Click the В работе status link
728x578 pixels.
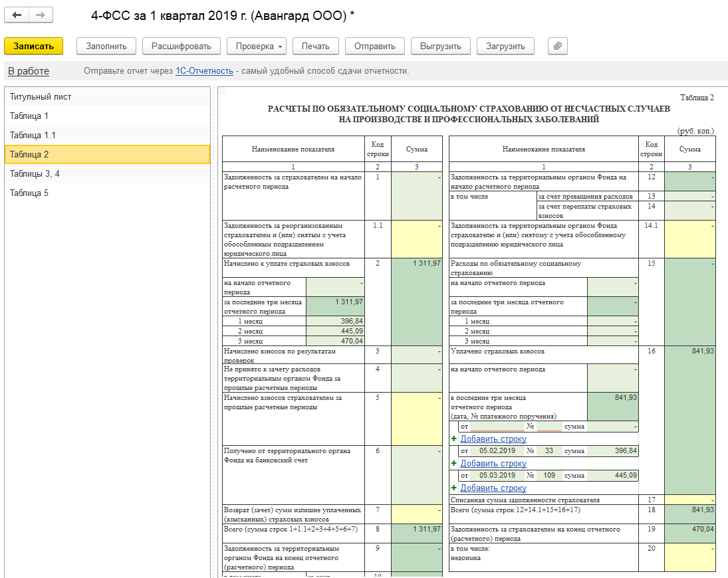click(29, 71)
